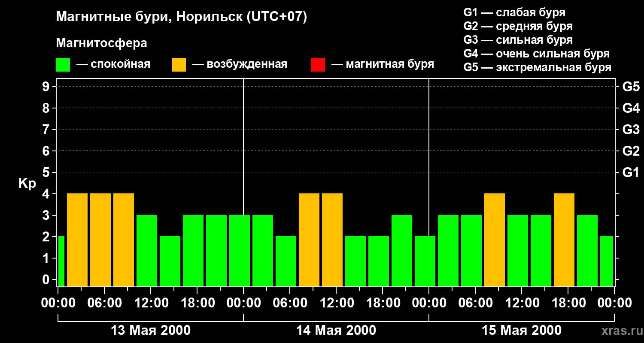
Task: Click 'G3 — сильная буря' legend line
Action: point(518,40)
